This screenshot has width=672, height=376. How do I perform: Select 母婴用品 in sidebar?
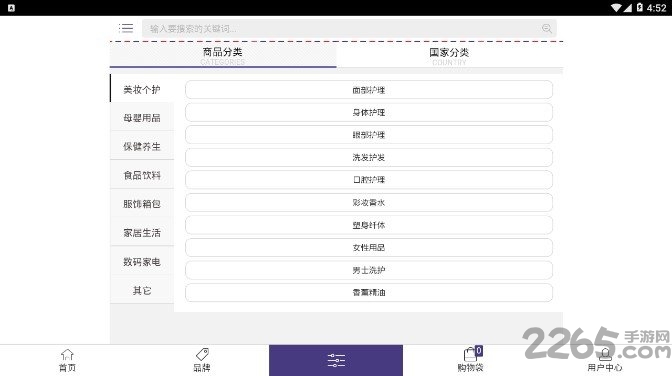pyautogui.click(x=142, y=117)
